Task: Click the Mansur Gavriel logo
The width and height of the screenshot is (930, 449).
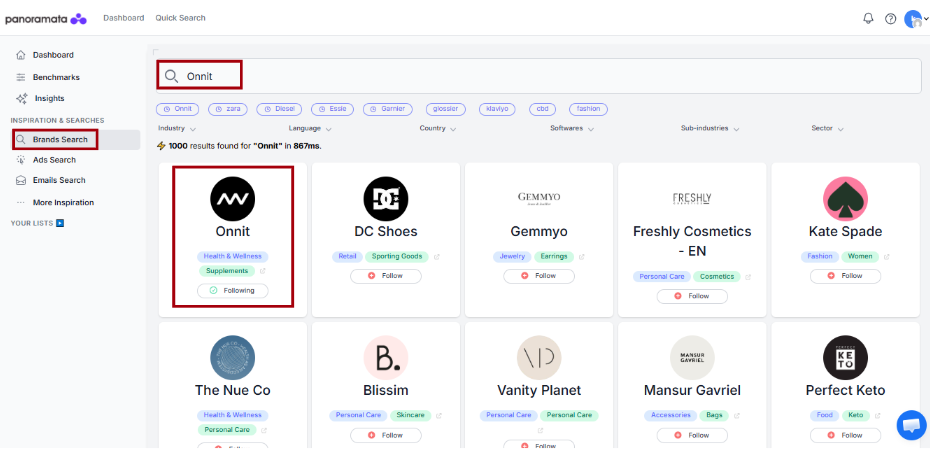Action: pos(692,358)
